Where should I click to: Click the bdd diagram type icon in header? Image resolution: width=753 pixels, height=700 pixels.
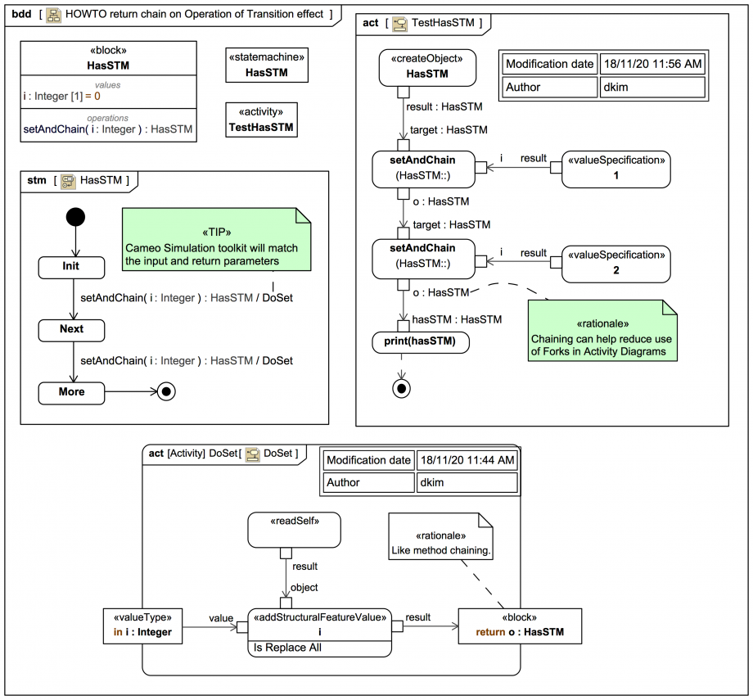coord(53,15)
